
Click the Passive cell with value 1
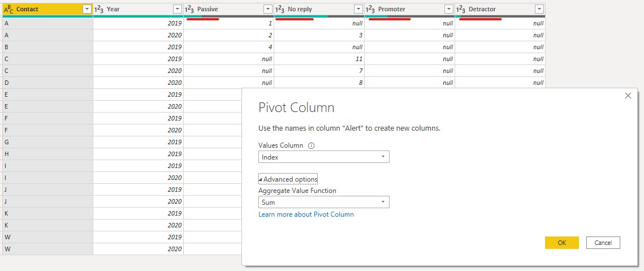point(229,23)
